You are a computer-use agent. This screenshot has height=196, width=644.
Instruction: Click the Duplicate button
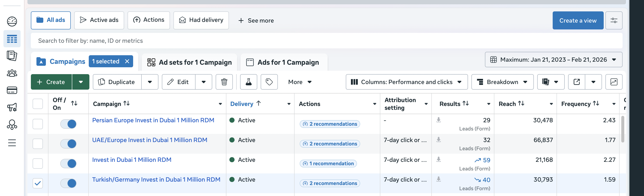coord(117,82)
